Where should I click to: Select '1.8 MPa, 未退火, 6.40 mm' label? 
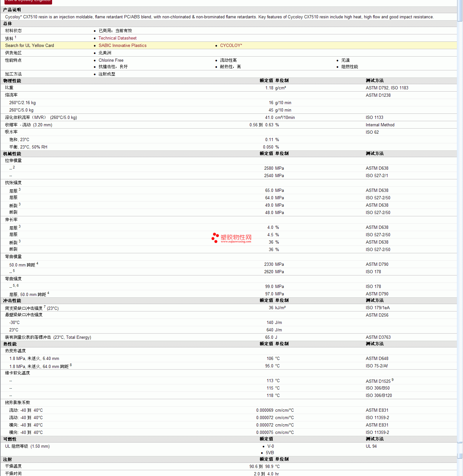(34, 358)
